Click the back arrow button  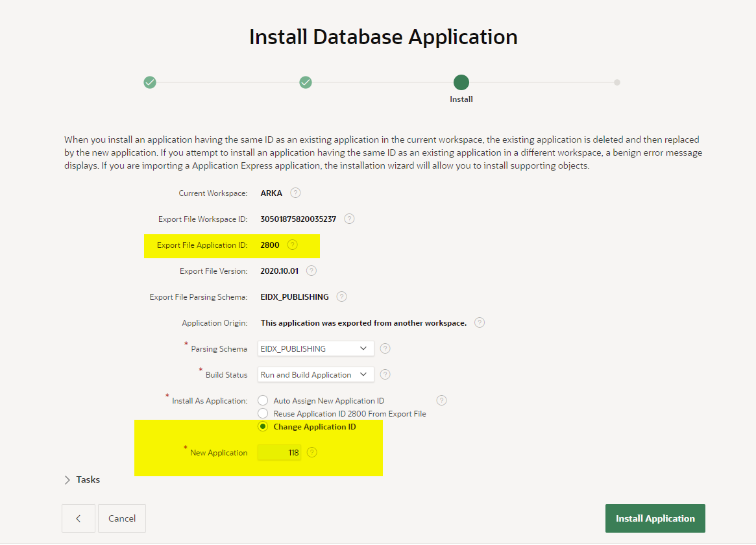pyautogui.click(x=79, y=518)
